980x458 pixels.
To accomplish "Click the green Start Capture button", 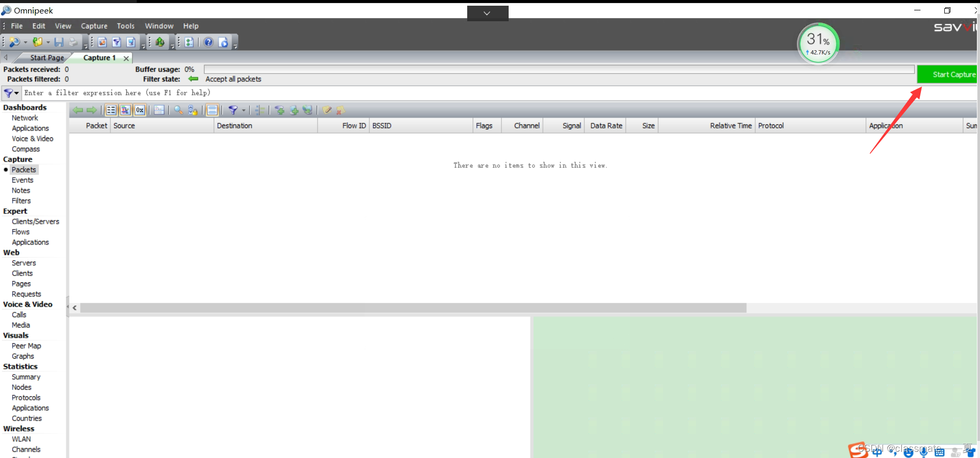I will click(x=948, y=74).
